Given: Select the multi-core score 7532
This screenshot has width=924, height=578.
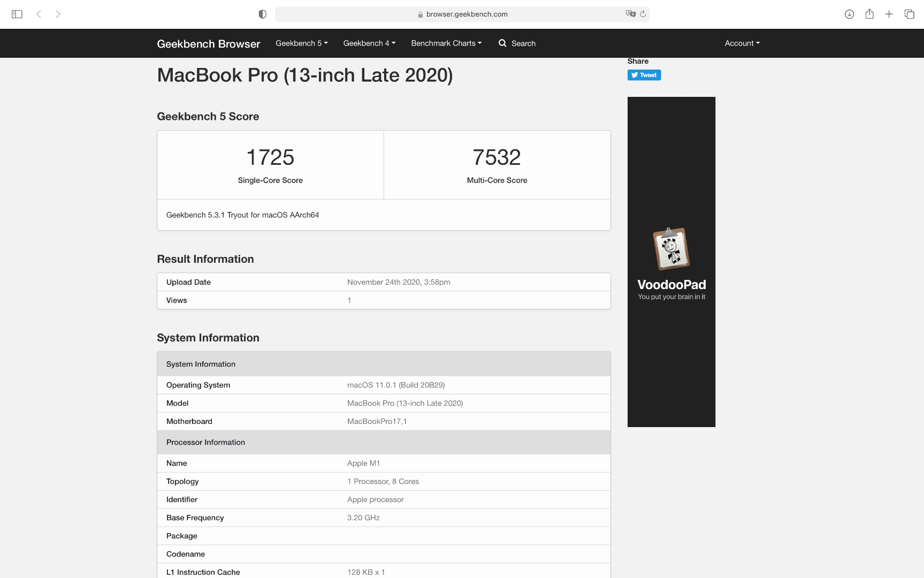Looking at the screenshot, I should point(497,157).
